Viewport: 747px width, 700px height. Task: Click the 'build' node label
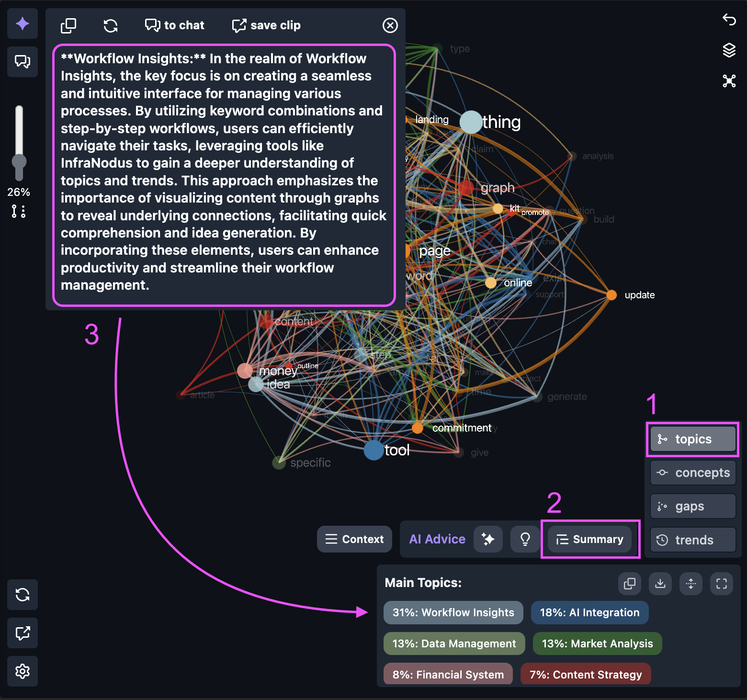tap(604, 219)
